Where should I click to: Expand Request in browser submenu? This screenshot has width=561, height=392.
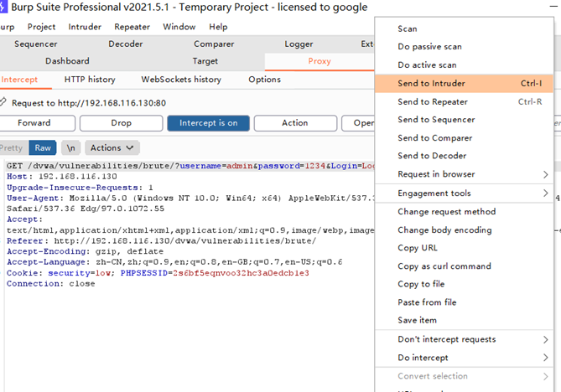tap(464, 174)
